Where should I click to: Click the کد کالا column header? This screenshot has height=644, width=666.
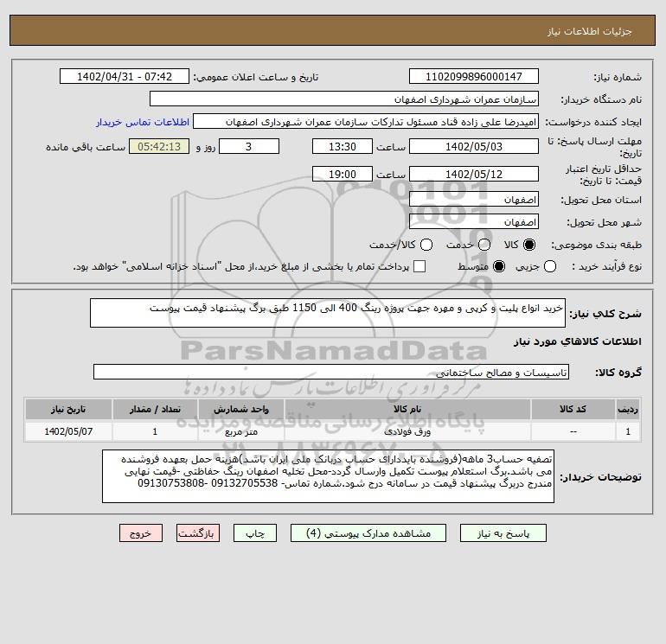[x=573, y=409]
